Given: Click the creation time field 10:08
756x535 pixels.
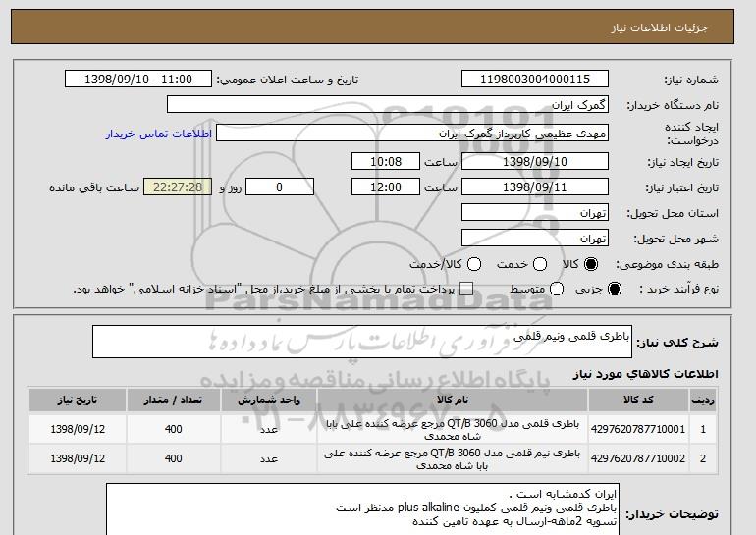Looking at the screenshot, I should click(x=386, y=161).
